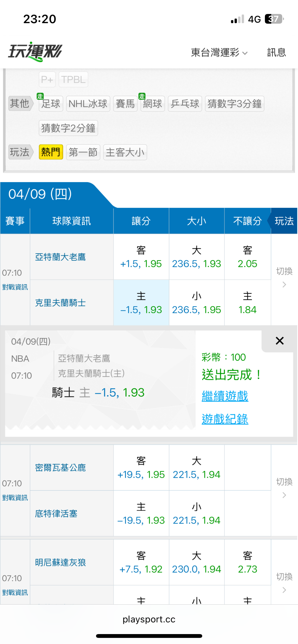Screen dimensions: 298x644
Task: Switch play type to 第一節
Action: (83, 152)
